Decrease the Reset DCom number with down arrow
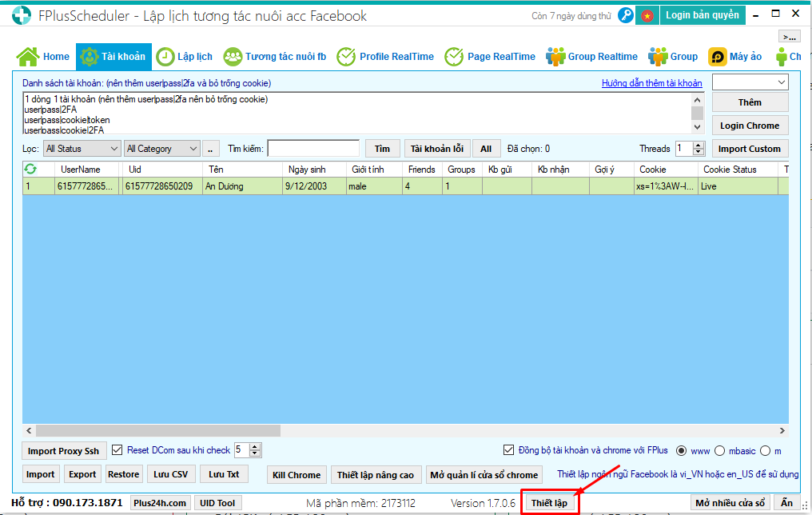 254,453
